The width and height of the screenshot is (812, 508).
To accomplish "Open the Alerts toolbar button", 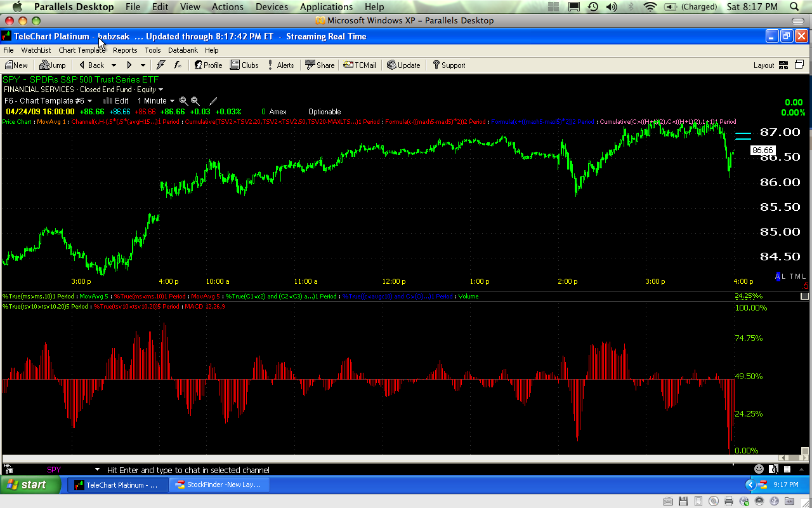I will point(280,65).
